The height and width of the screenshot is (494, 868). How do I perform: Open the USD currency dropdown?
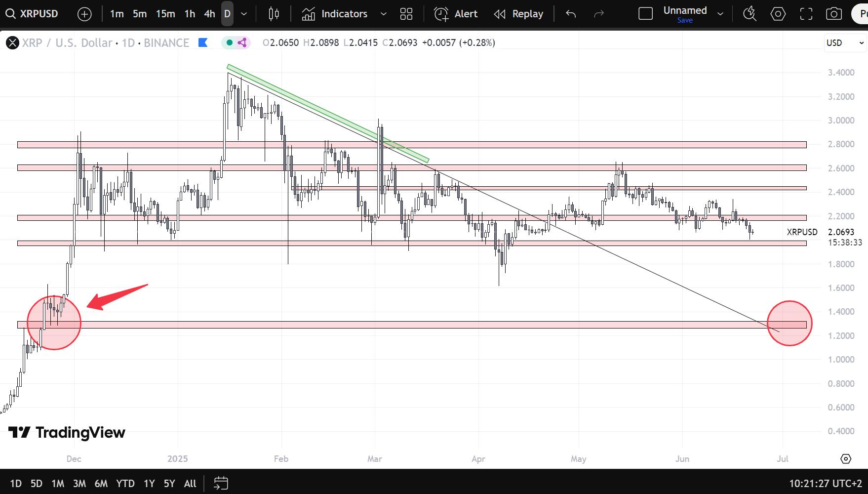845,42
